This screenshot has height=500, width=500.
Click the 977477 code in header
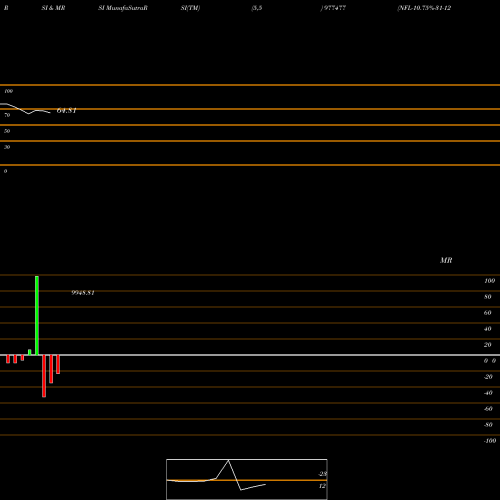click(334, 8)
